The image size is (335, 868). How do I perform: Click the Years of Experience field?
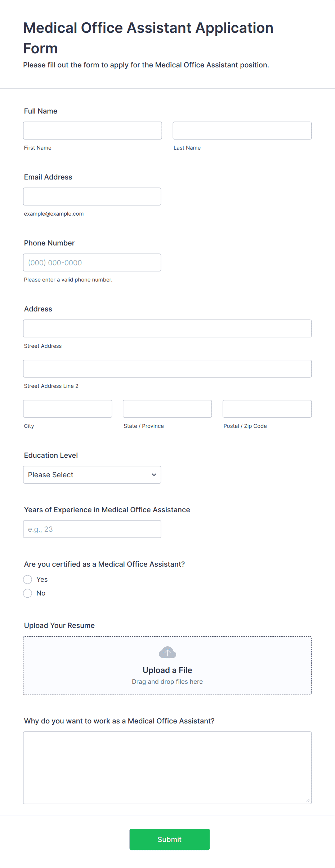[92, 529]
